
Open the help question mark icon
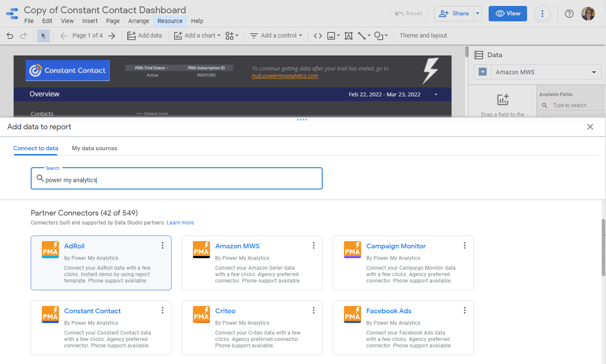(x=569, y=14)
